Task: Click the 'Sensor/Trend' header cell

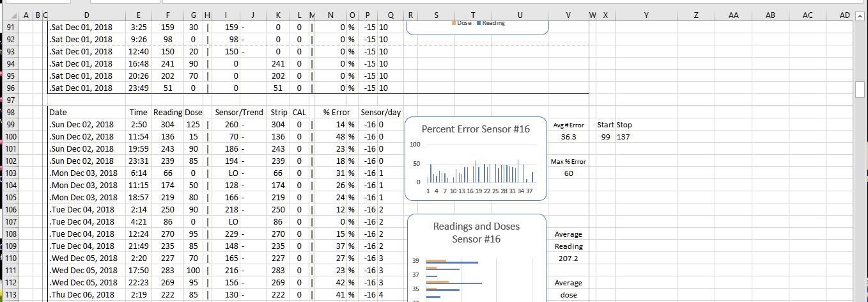Action: click(x=239, y=112)
